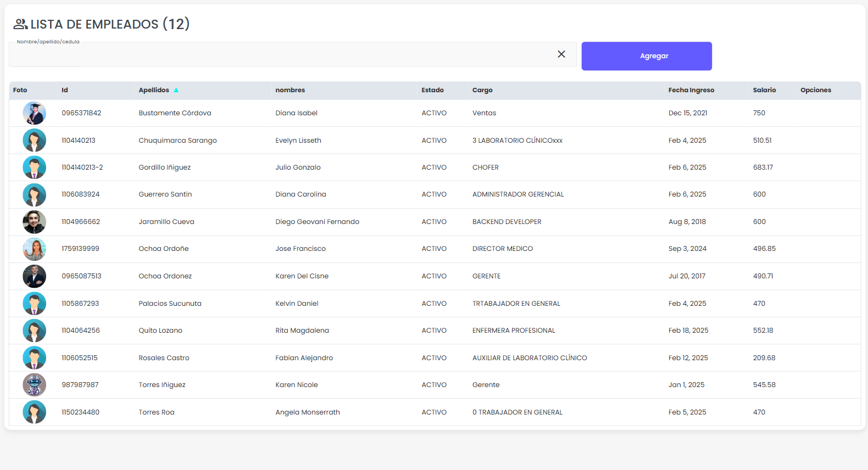The image size is (868, 470).
Task: Click avatar icon for Gordillo Iñiguez
Action: pos(34,167)
